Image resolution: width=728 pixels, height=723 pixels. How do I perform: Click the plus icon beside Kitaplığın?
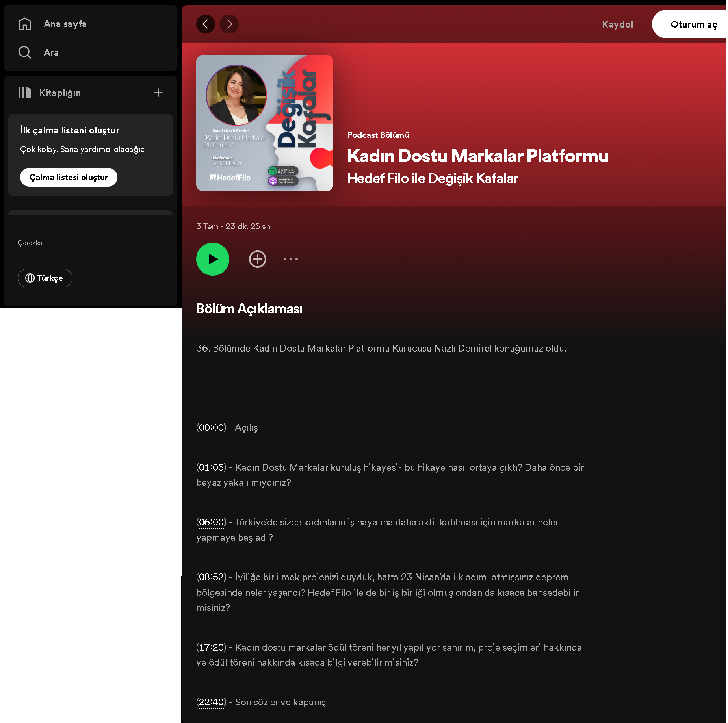pyautogui.click(x=158, y=93)
